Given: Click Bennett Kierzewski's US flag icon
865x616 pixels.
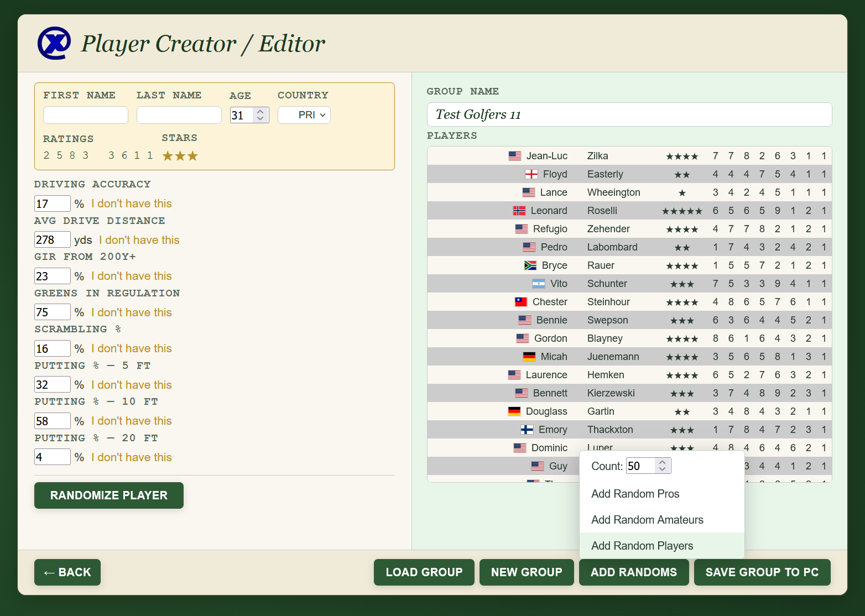Looking at the screenshot, I should pyautogui.click(x=522, y=393).
